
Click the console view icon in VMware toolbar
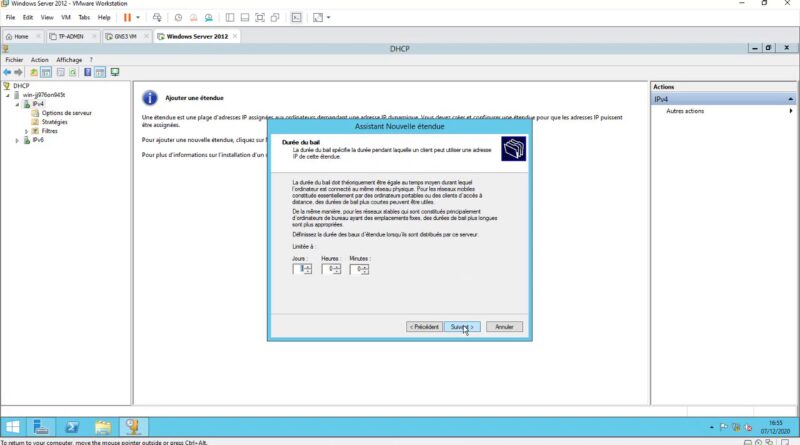tap(296, 17)
